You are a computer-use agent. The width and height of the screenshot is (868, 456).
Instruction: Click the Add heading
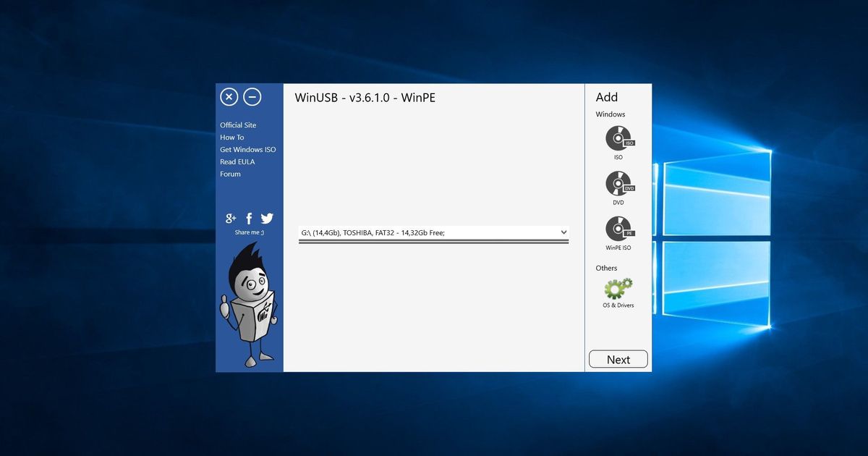click(607, 97)
